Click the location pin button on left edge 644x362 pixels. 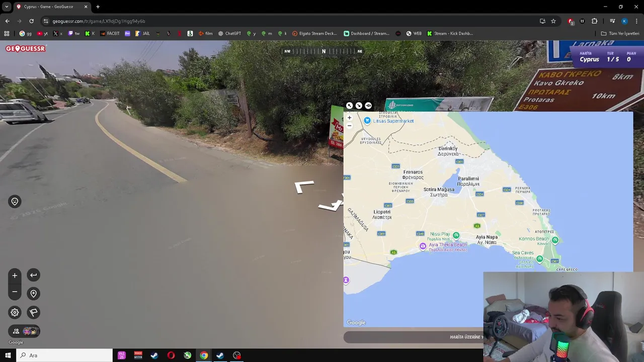(x=15, y=202)
